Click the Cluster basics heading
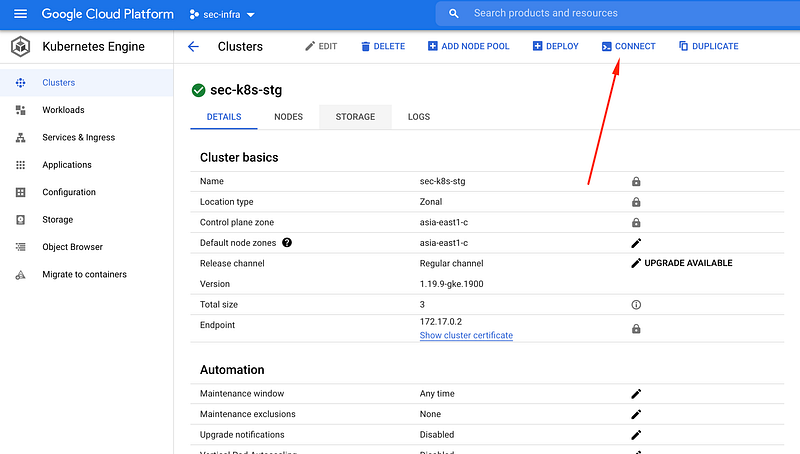800x454 pixels. point(239,158)
